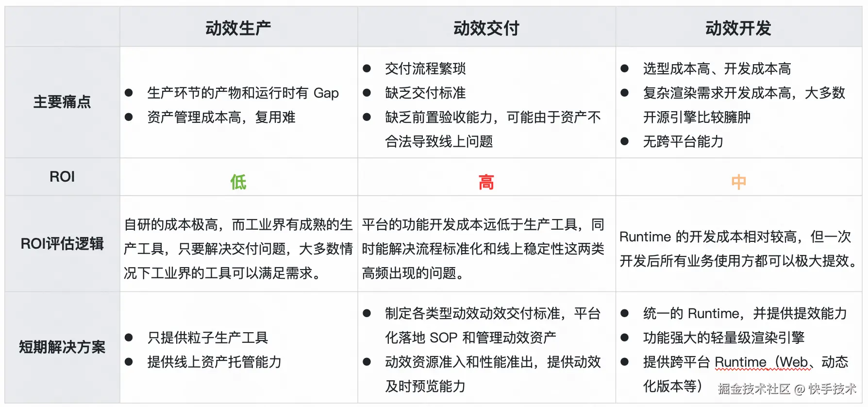Click the orange 中 ROI value

click(738, 182)
